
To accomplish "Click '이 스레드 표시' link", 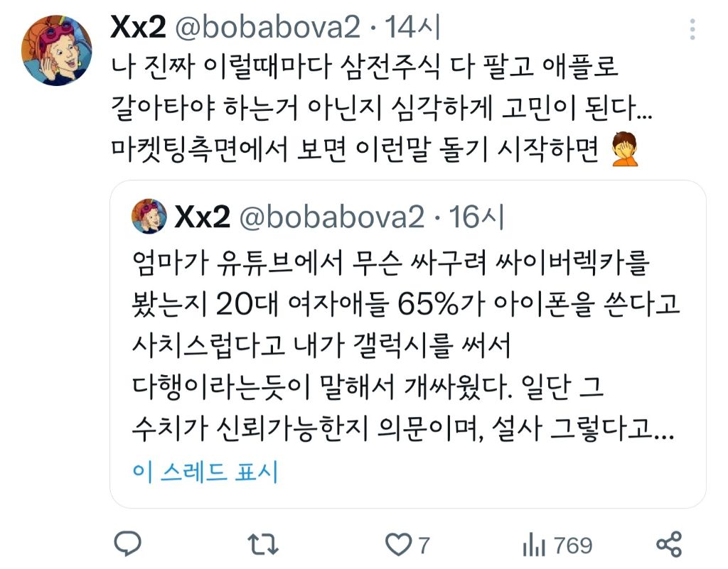I will pos(205,472).
